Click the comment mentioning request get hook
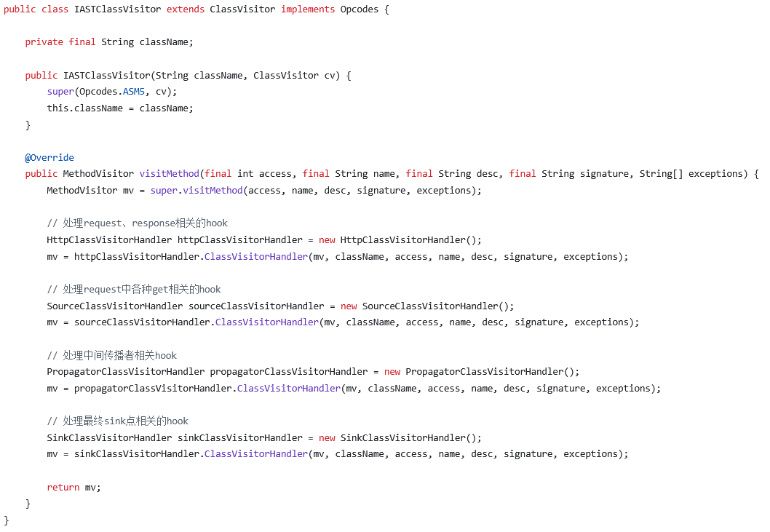The width and height of the screenshot is (770, 532). (x=134, y=289)
